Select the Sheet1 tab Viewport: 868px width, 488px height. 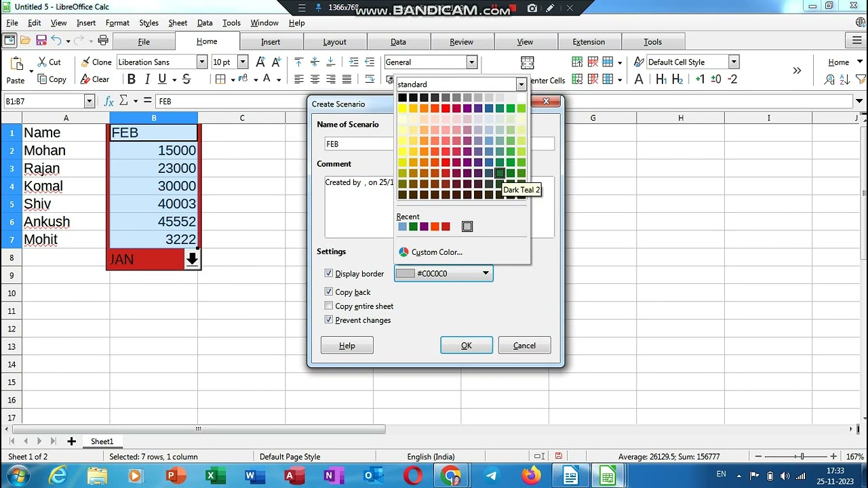point(102,441)
